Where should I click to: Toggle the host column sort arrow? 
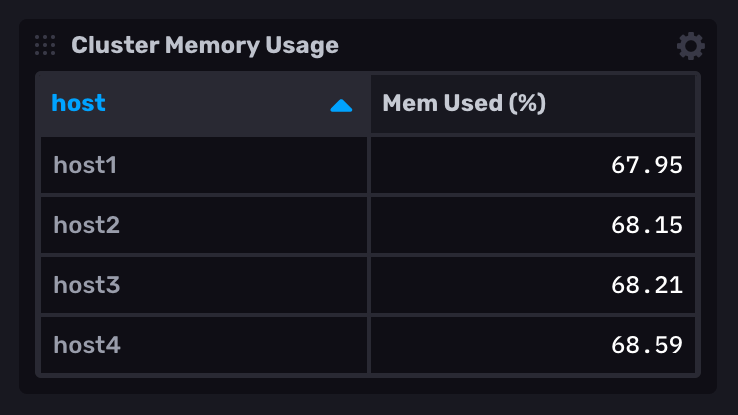tap(341, 104)
